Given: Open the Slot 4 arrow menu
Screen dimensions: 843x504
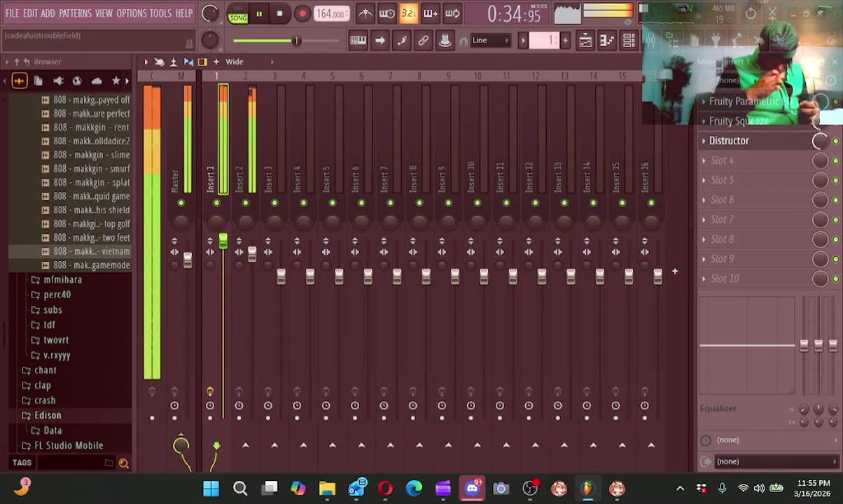Looking at the screenshot, I should point(704,160).
